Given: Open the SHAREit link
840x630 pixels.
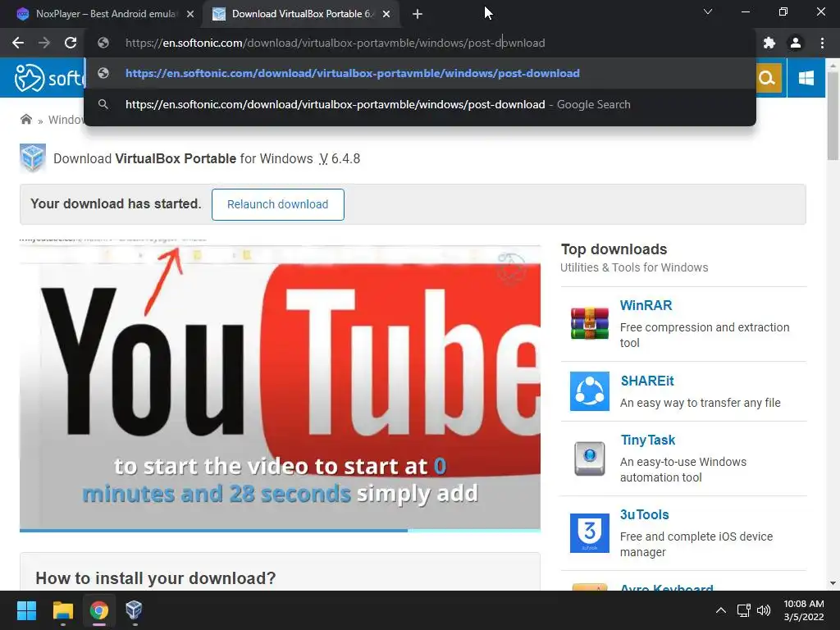Looking at the screenshot, I should point(647,381).
